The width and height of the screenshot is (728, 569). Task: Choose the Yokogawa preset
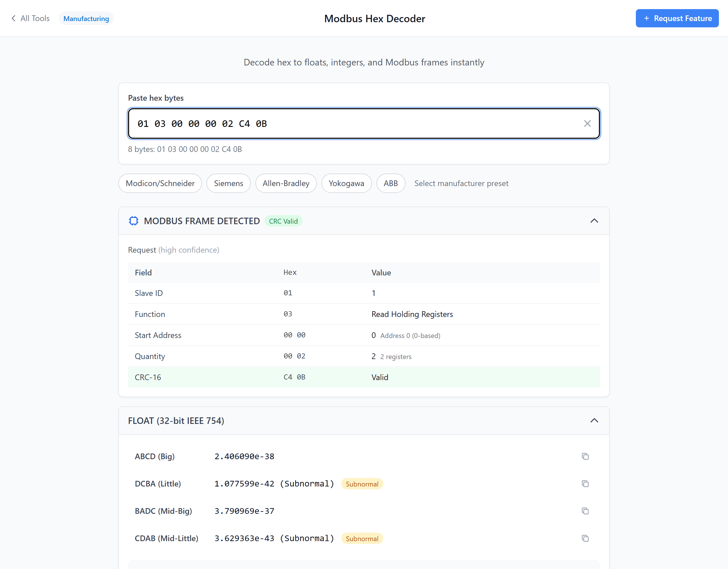(346, 183)
